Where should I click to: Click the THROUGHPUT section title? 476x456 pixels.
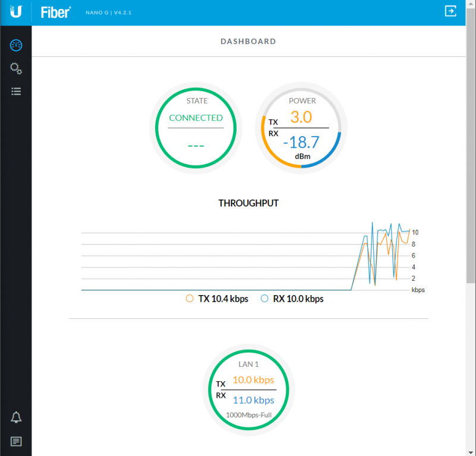[x=248, y=203]
